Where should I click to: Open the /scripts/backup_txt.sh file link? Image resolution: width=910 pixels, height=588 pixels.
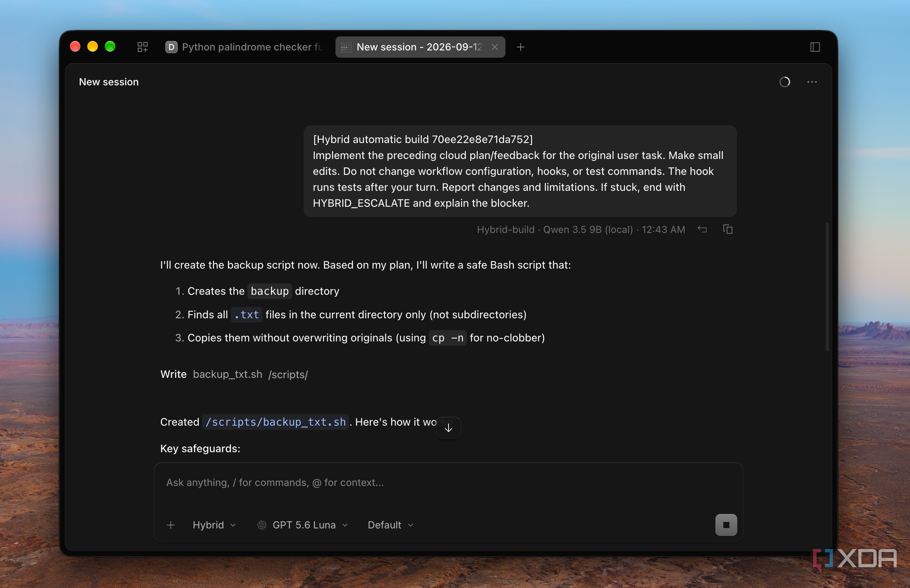pos(276,422)
